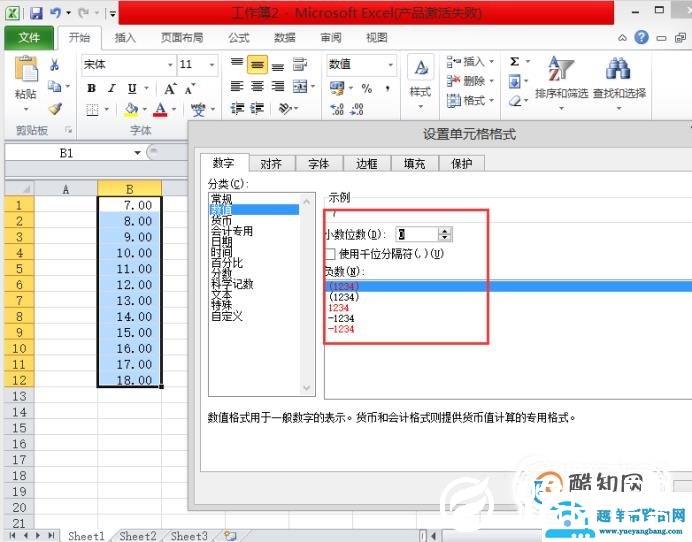This screenshot has width=692, height=542.
Task: Open Sort and Filter menu
Action: tap(561, 82)
